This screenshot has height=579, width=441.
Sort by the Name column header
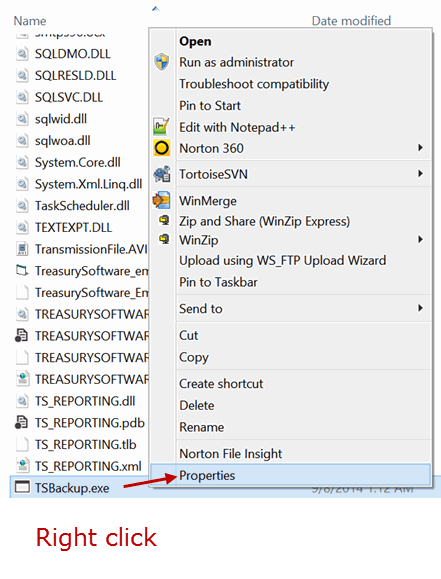[30, 21]
